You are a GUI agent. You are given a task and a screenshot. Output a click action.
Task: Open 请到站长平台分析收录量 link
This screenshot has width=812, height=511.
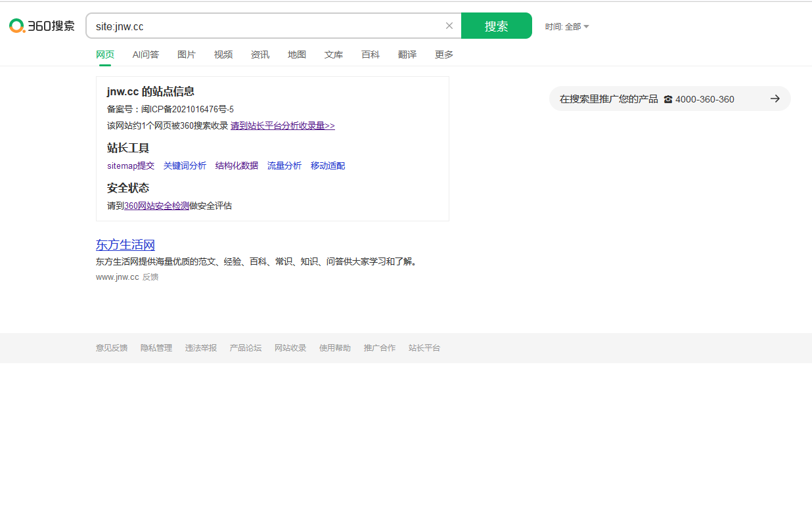click(x=282, y=125)
